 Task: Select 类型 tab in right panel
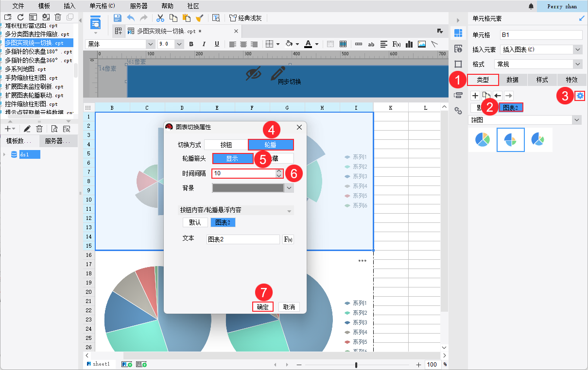point(483,80)
